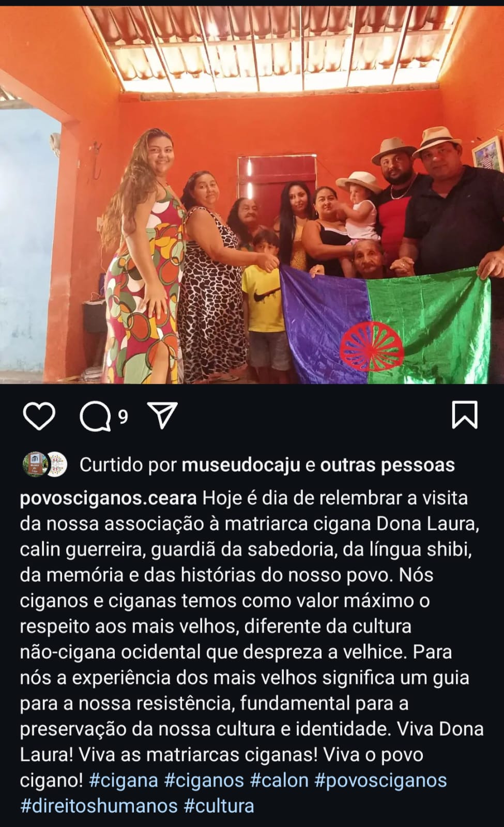This screenshot has height=827, width=504.
Task: Open the #direitoshumanos hashtag
Action: [99, 806]
